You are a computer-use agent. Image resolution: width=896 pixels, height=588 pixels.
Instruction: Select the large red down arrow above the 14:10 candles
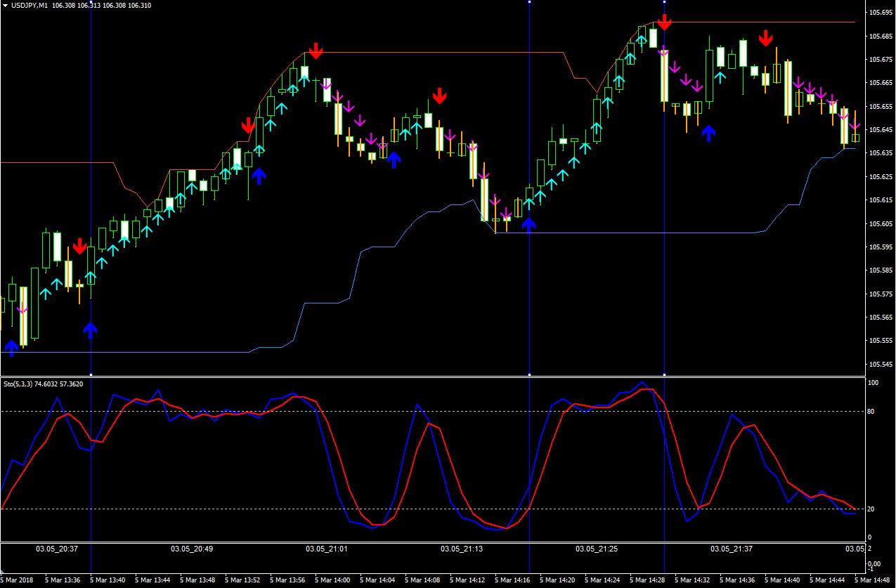pos(439,96)
